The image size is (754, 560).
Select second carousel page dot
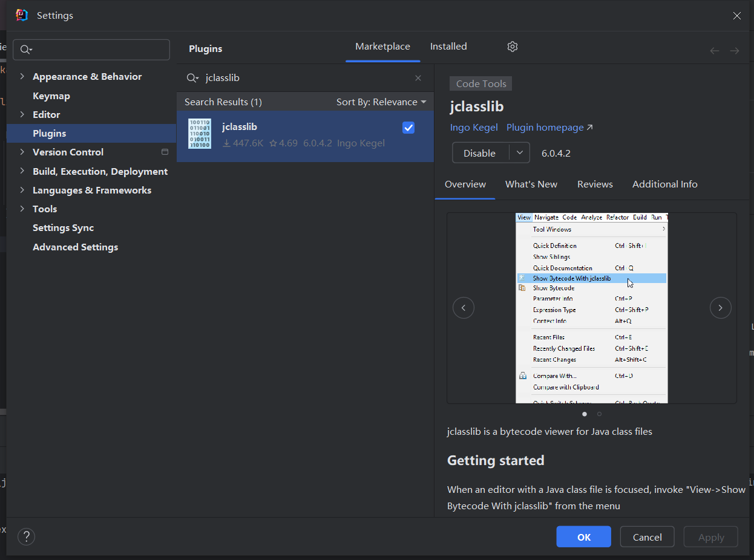point(599,414)
